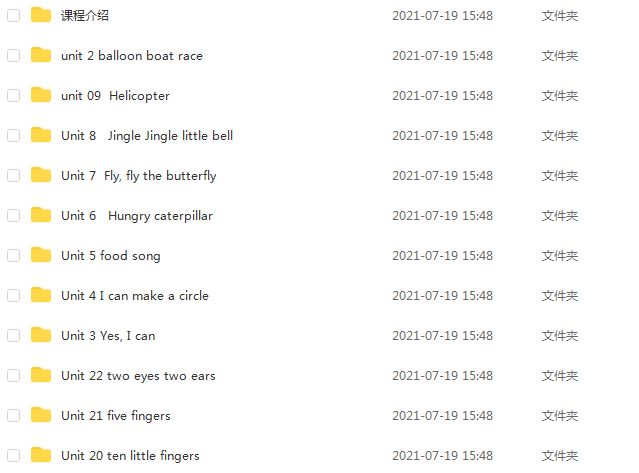Click folder icon for Unit 7 Fly, fly the butterfly
Screen dimensions: 639x473
[41, 175]
